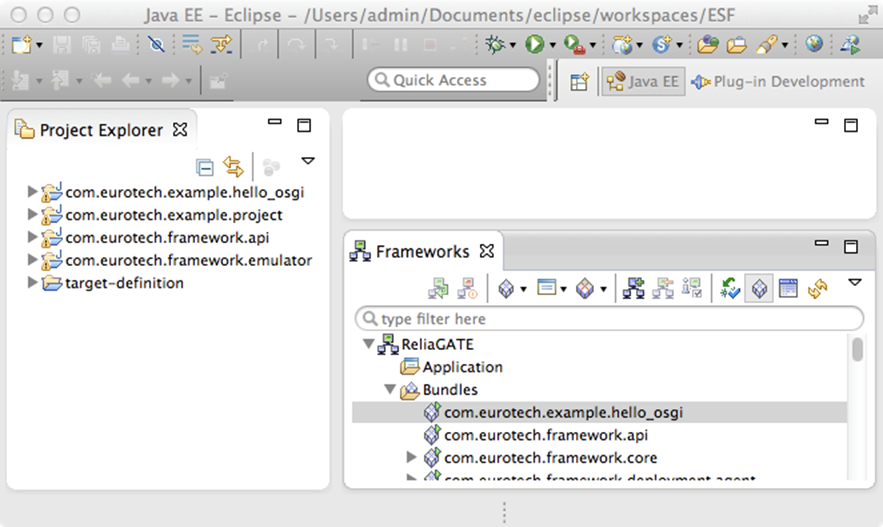This screenshot has width=883, height=527.
Task: Click Collapse All in Project Explorer
Action: [204, 167]
